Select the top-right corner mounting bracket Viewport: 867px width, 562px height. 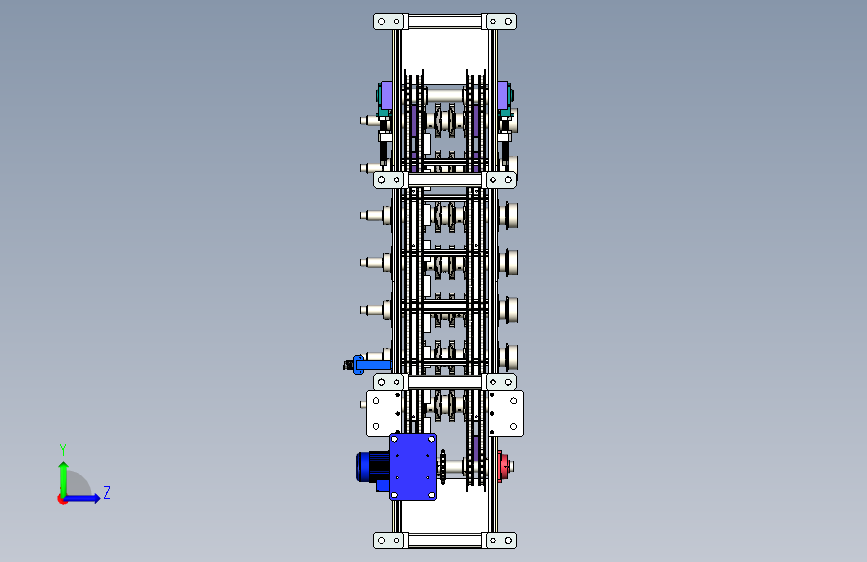[x=499, y=22]
